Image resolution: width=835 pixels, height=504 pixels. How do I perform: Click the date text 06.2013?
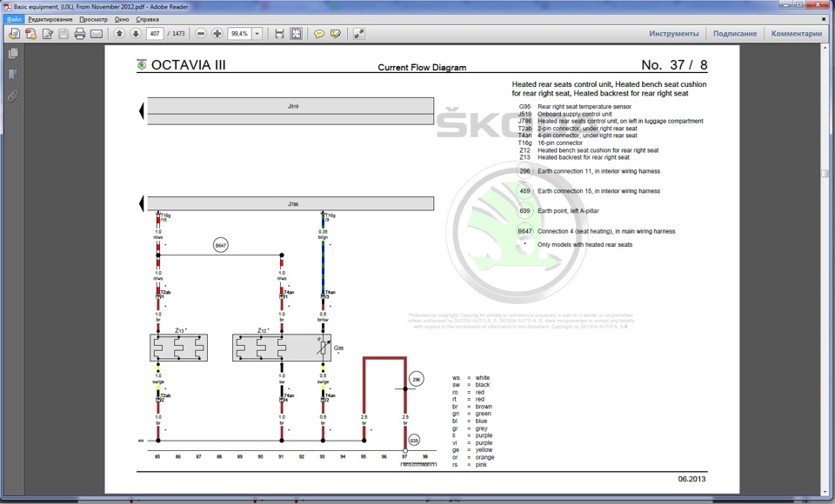tap(691, 479)
